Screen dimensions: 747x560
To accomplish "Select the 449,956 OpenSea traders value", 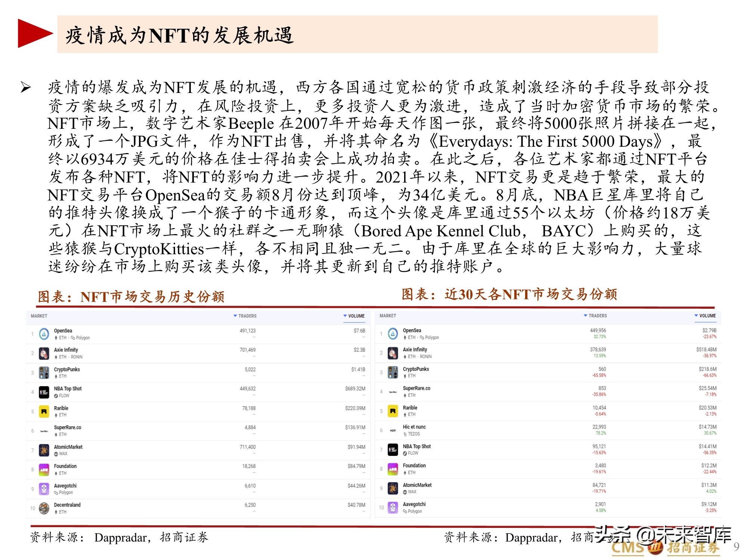I will coord(598,330).
